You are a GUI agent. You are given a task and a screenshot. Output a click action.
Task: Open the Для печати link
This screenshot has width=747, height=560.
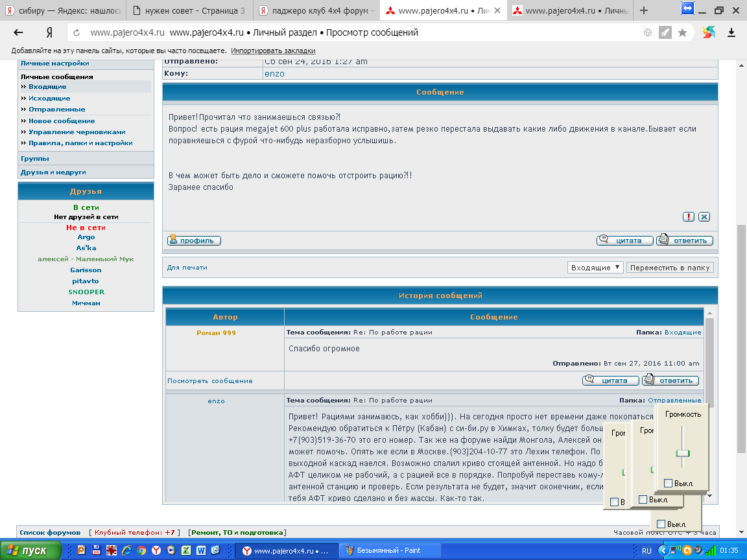187,268
